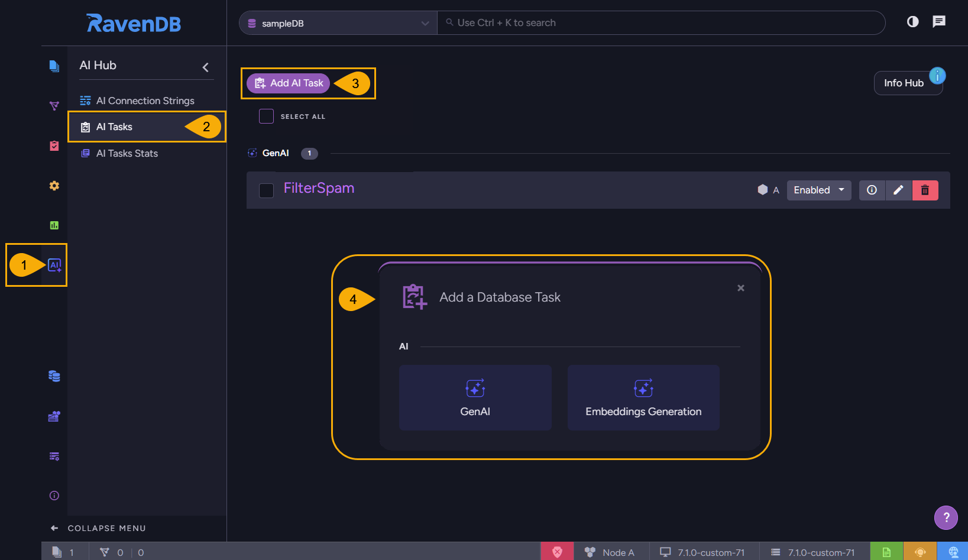Click the blue info badge on Info Hub
The image size is (968, 560).
click(x=937, y=76)
